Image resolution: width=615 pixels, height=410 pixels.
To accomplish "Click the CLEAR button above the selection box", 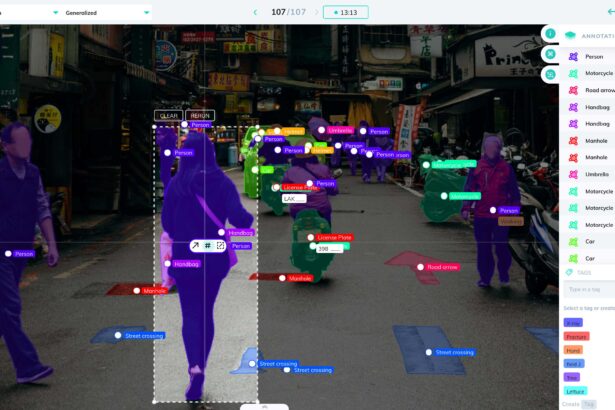I will 169,116.
